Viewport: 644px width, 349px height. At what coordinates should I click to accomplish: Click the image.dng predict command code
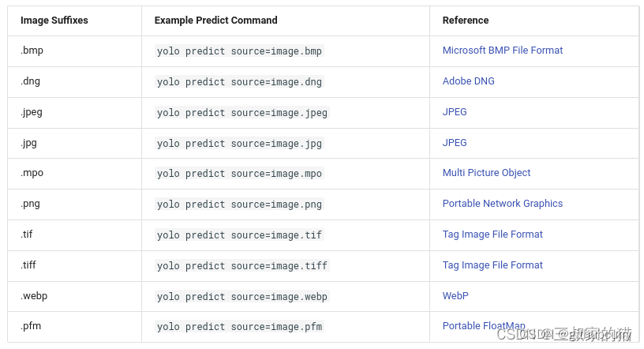click(239, 82)
